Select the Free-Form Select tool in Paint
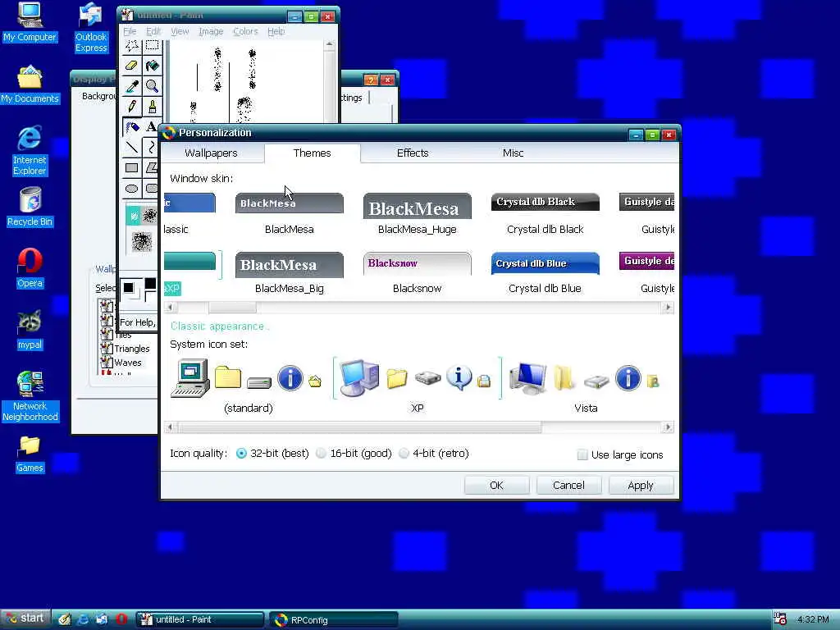 tap(132, 47)
